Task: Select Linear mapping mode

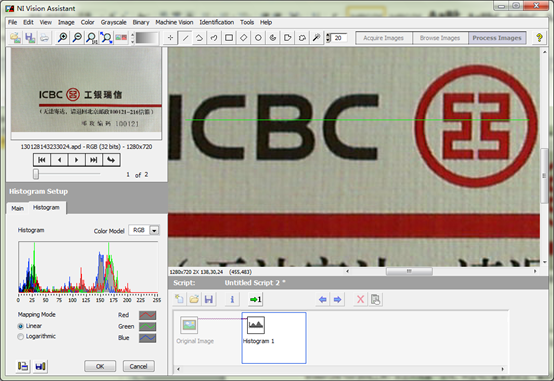Action: (20, 326)
